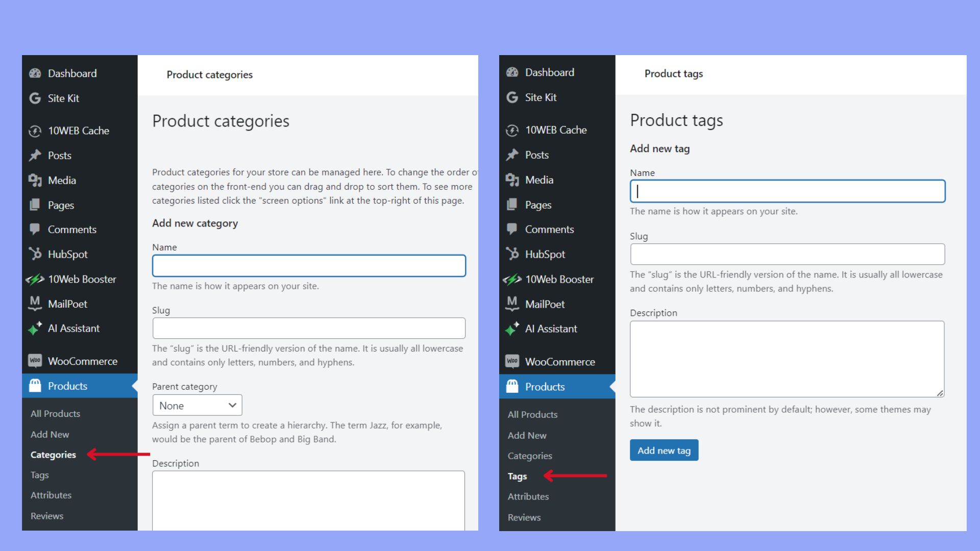The image size is (980, 551).
Task: Open the Dashboard from the sidebar
Action: click(35, 73)
